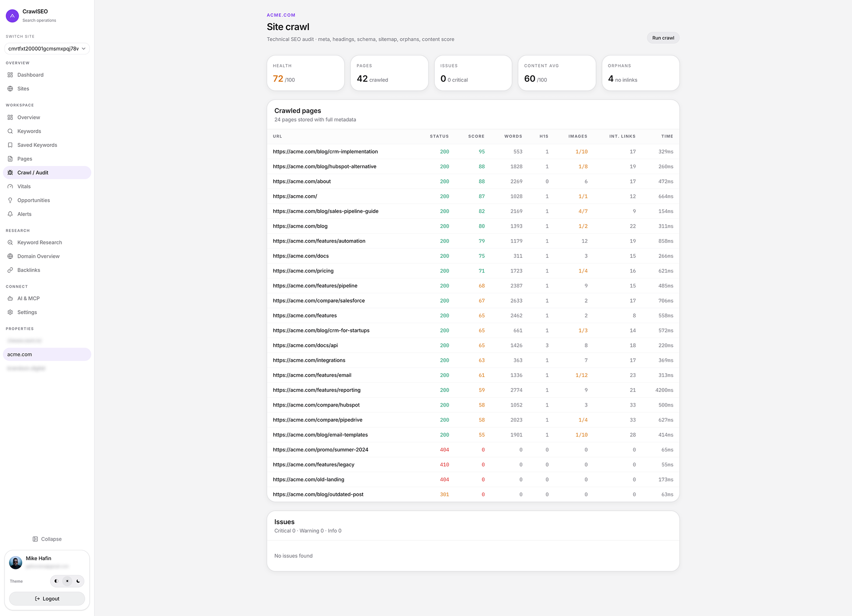Sort by the INT. LINKS column header

pyautogui.click(x=622, y=136)
